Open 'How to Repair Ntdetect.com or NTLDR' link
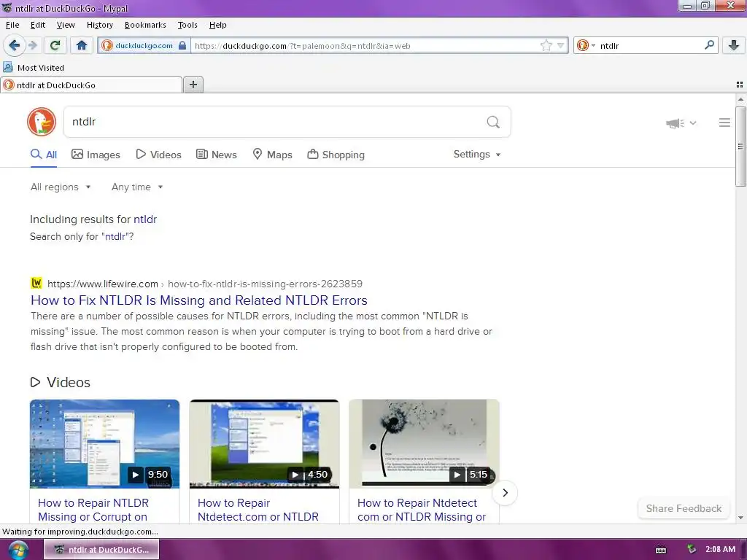The height and width of the screenshot is (560, 747). click(x=258, y=510)
